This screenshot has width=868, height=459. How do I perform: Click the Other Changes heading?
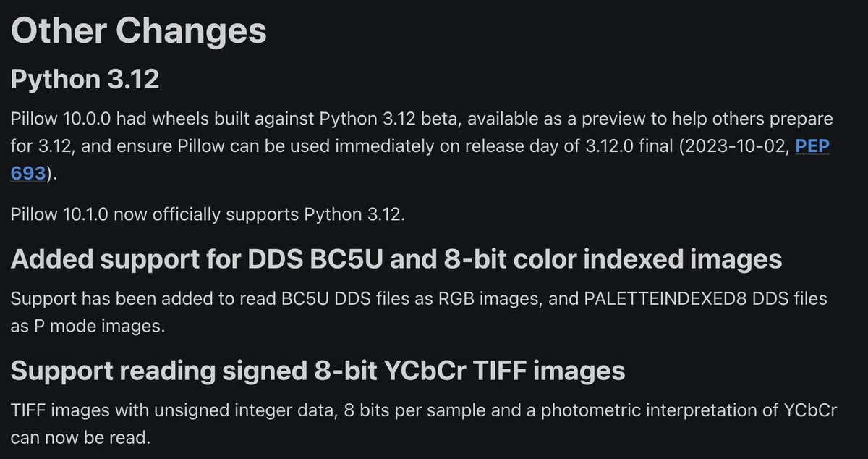coord(139,30)
